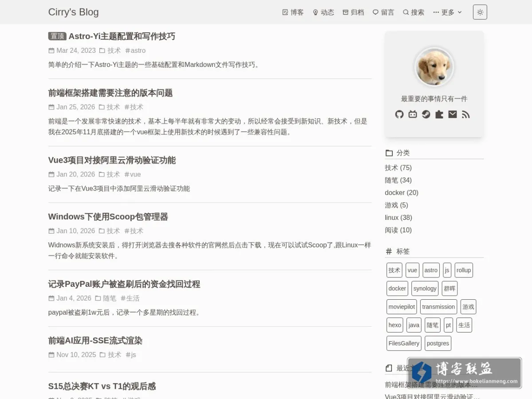Click #生活 tag under PayPal post
This screenshot has height=399, width=532.
point(130,298)
